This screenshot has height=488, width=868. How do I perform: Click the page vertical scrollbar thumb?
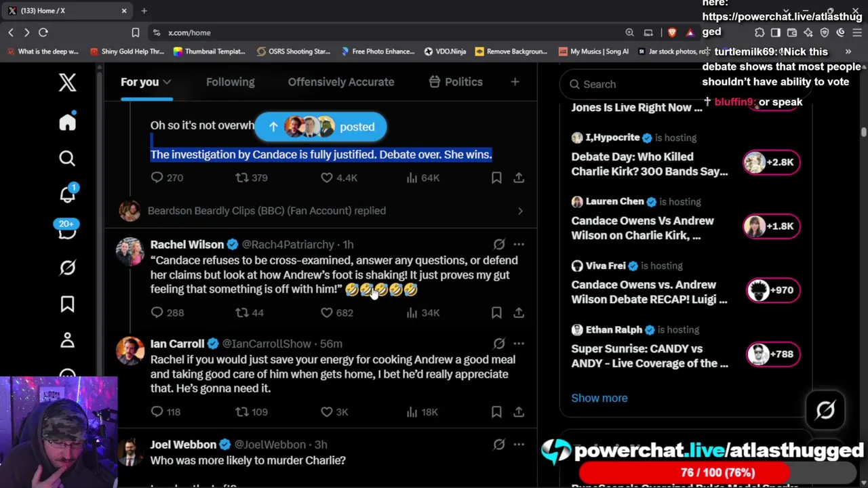coord(864,132)
